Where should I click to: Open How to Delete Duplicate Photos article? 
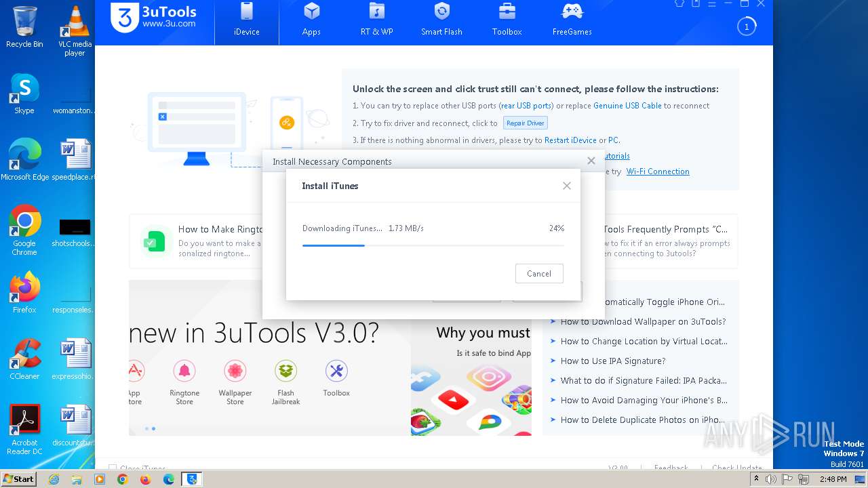pyautogui.click(x=643, y=420)
